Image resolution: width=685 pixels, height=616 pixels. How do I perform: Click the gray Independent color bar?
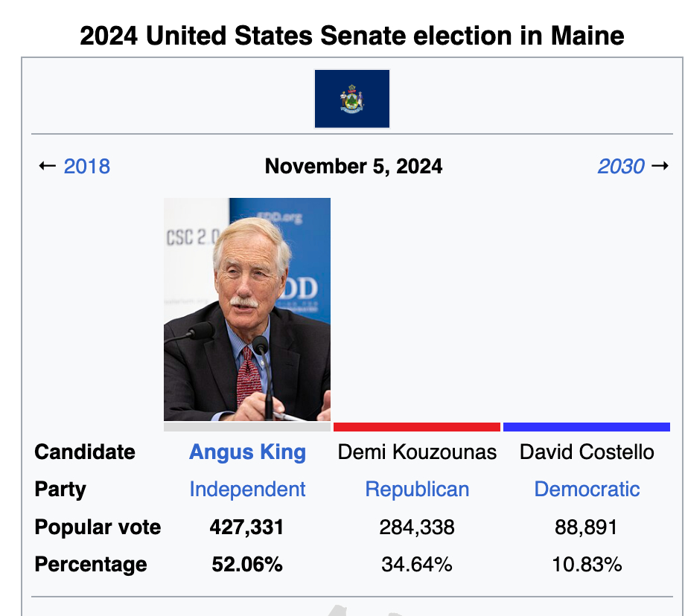pyautogui.click(x=247, y=427)
